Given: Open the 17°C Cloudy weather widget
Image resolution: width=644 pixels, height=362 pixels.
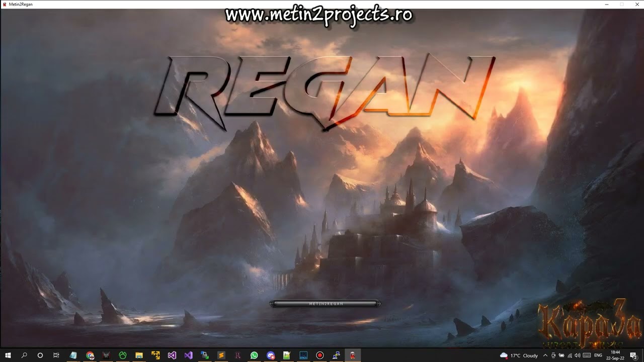Looking at the screenshot, I should (519, 355).
